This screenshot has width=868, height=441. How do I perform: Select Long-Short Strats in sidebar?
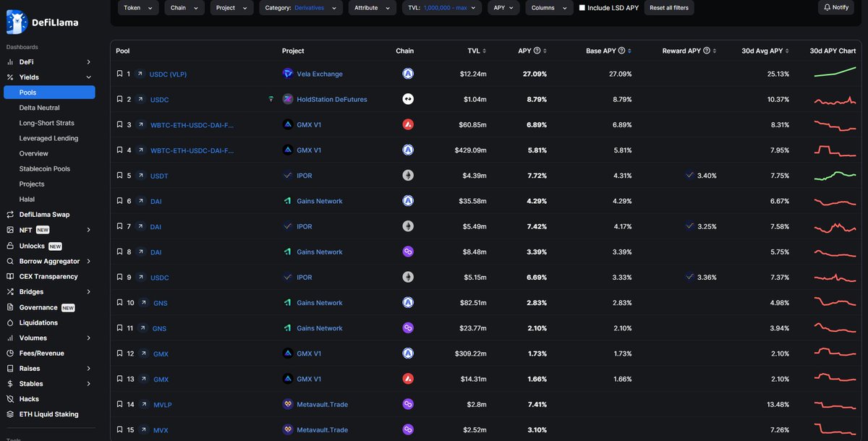(47, 123)
